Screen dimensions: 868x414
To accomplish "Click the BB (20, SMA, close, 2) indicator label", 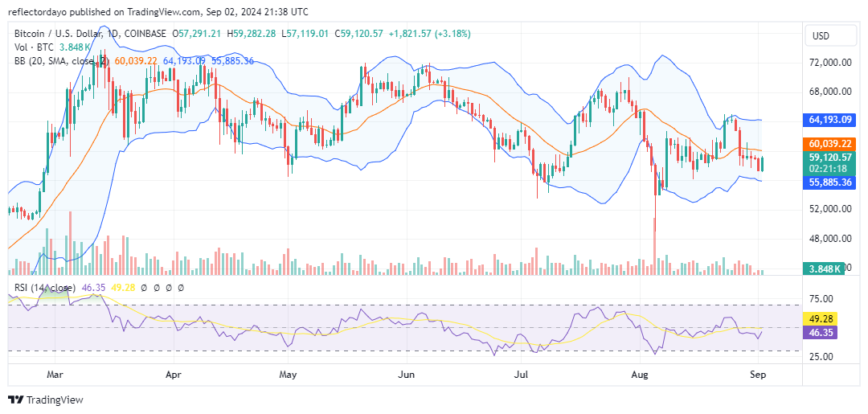I will 61,61.
